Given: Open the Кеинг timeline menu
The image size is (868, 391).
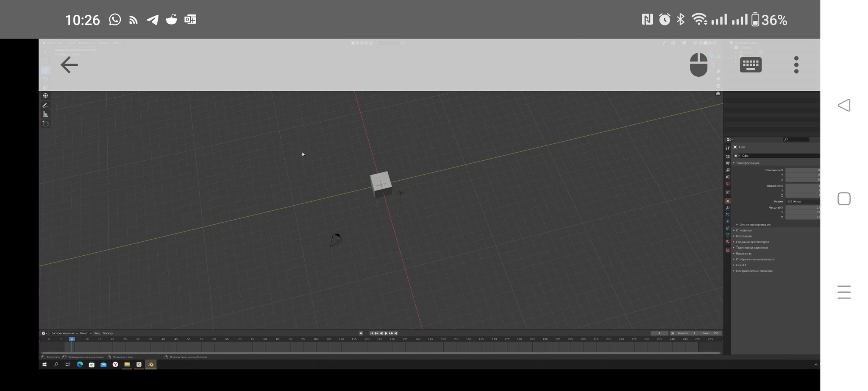Looking at the screenshot, I should pyautogui.click(x=85, y=333).
